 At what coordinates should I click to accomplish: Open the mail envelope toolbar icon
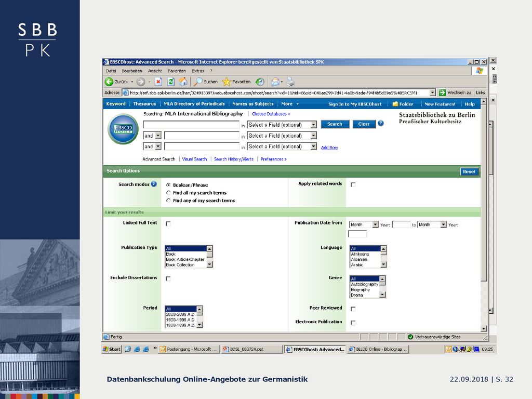point(275,82)
